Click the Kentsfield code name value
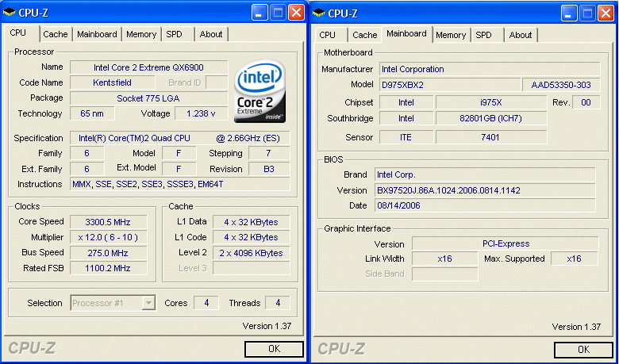 coord(112,82)
